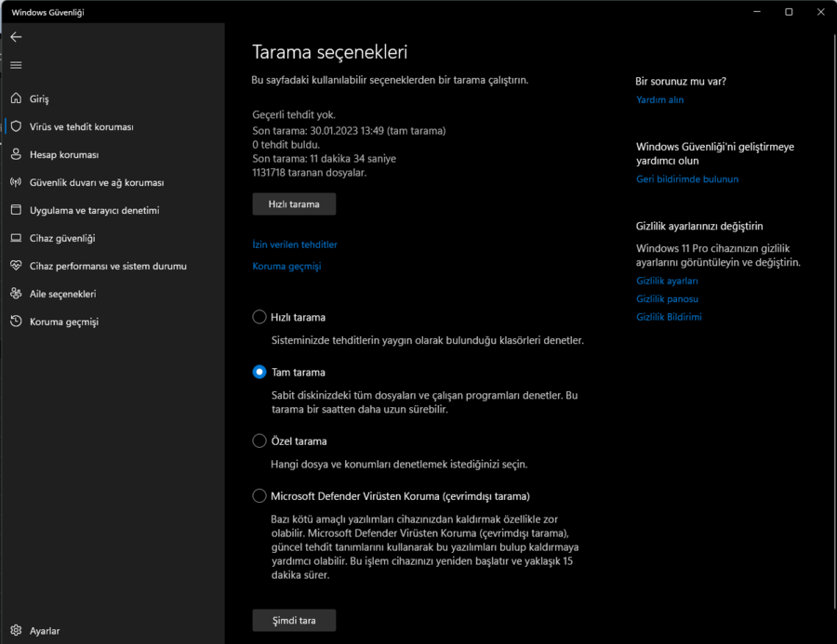Click the Virüs ve tehdit koruması shield icon
This screenshot has height=644, width=837.
[x=16, y=126]
